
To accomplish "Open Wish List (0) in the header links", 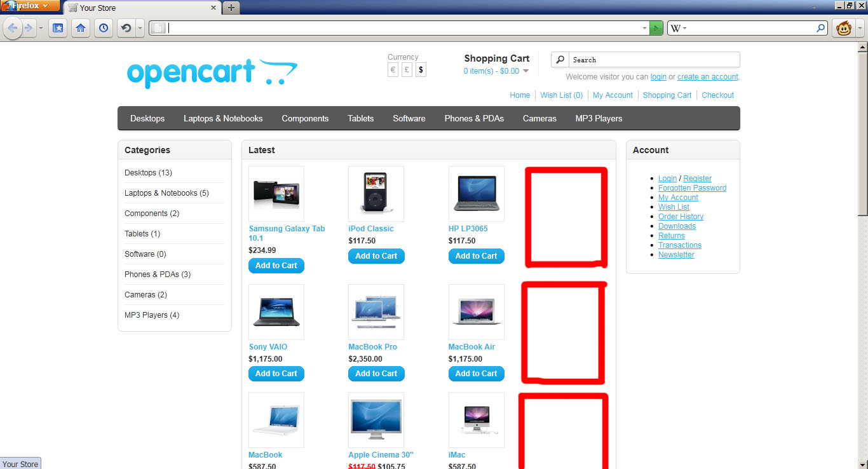I will pos(562,95).
